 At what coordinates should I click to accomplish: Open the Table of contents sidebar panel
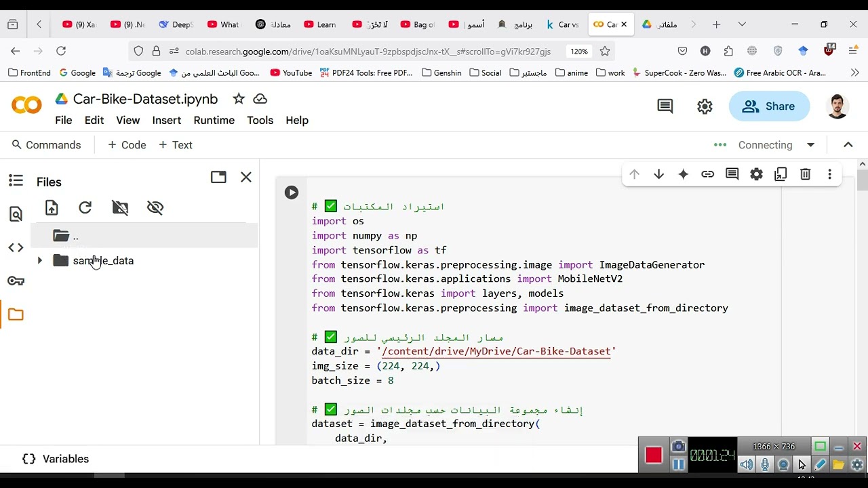[x=16, y=180]
